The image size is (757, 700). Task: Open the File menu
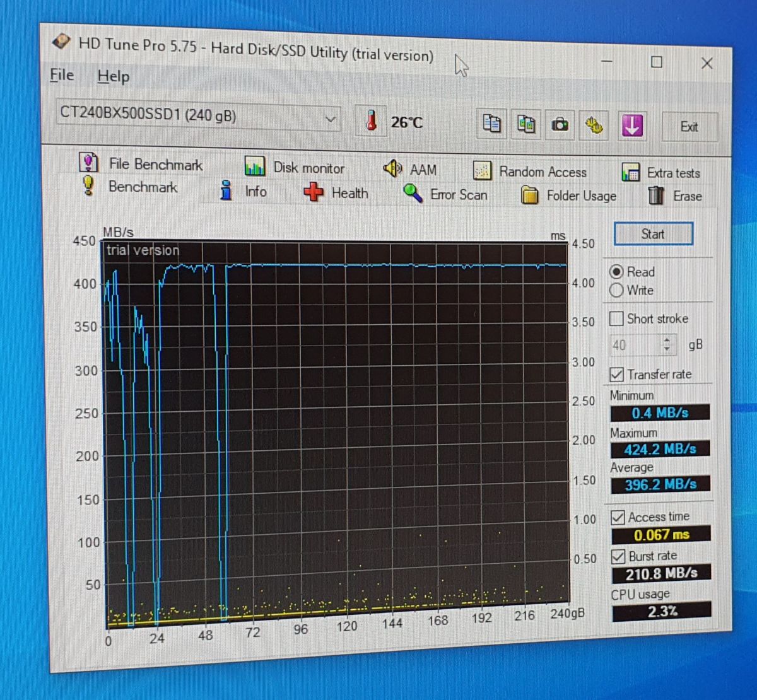[61, 74]
